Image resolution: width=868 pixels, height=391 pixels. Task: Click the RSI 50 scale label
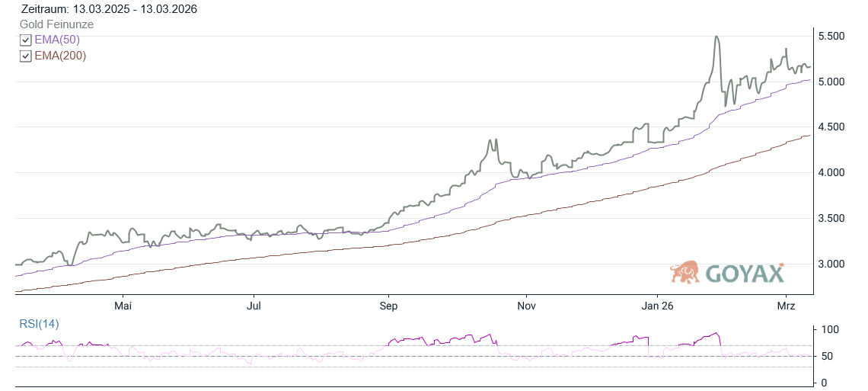(x=827, y=357)
